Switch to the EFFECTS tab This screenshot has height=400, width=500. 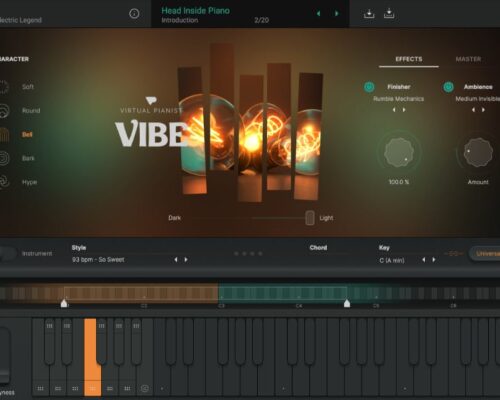(x=409, y=59)
